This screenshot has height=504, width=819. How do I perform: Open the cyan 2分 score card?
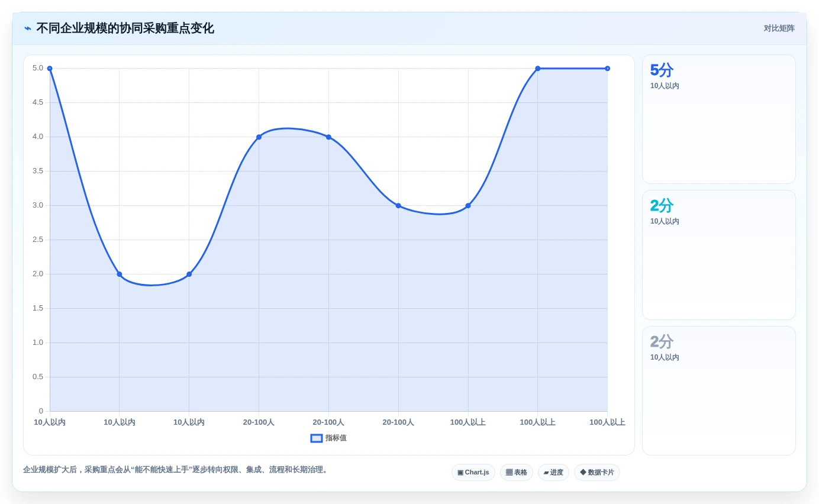coord(719,255)
